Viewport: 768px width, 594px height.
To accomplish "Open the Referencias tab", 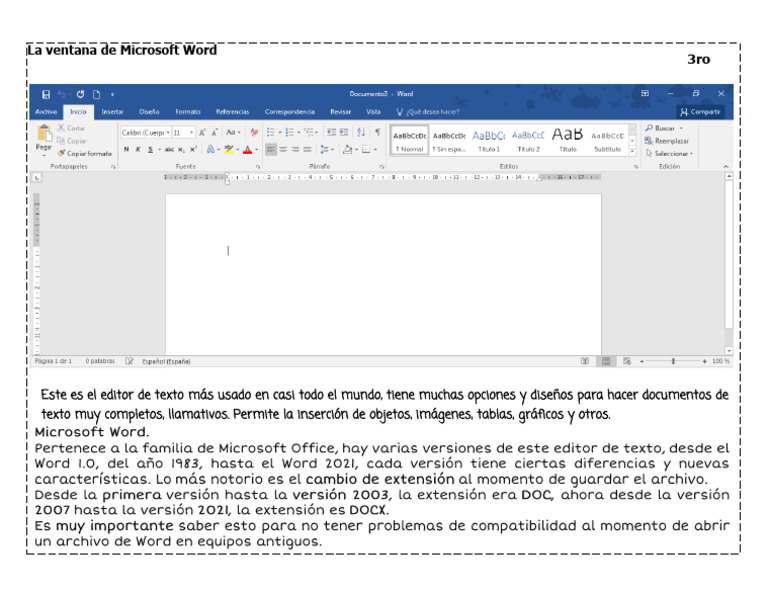I will click(x=232, y=112).
